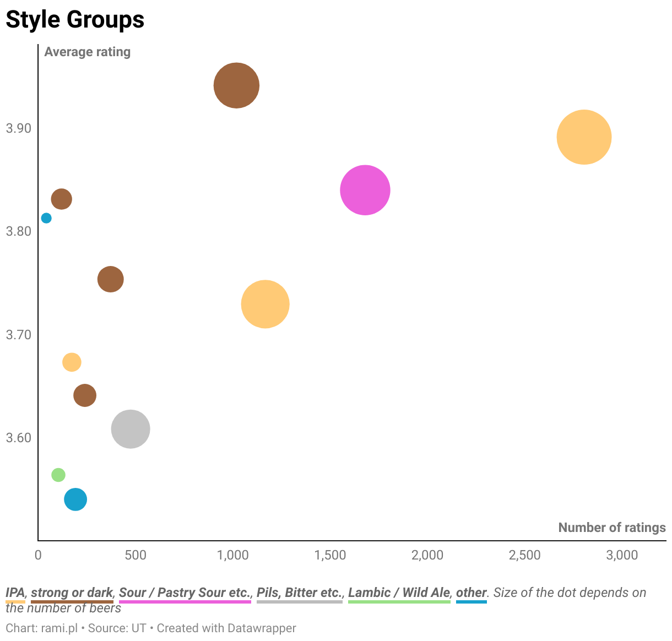Viewport: 672px width, 641px height.
Task: Select the small brown bubble near 3.83 rating
Action: click(x=61, y=199)
